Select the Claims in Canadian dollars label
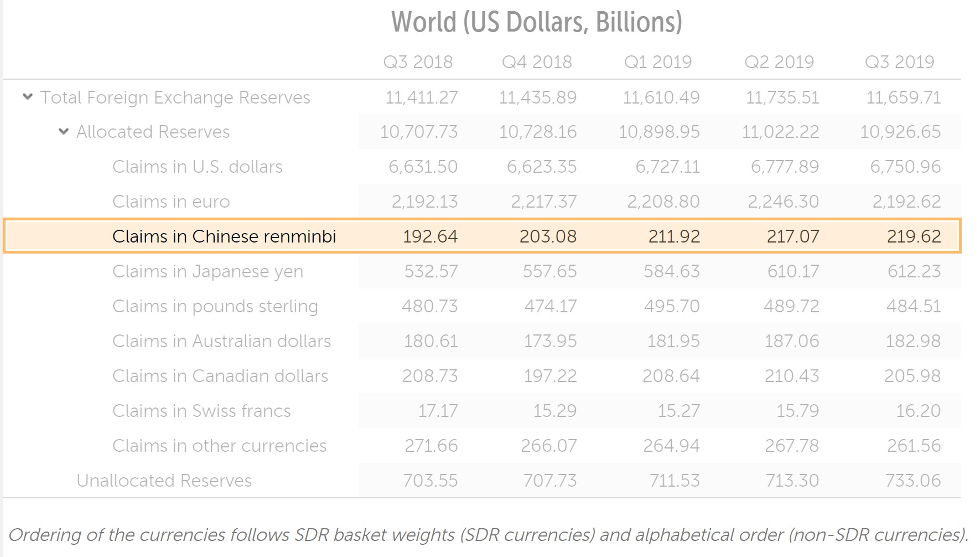The width and height of the screenshot is (980, 557). pos(220,376)
